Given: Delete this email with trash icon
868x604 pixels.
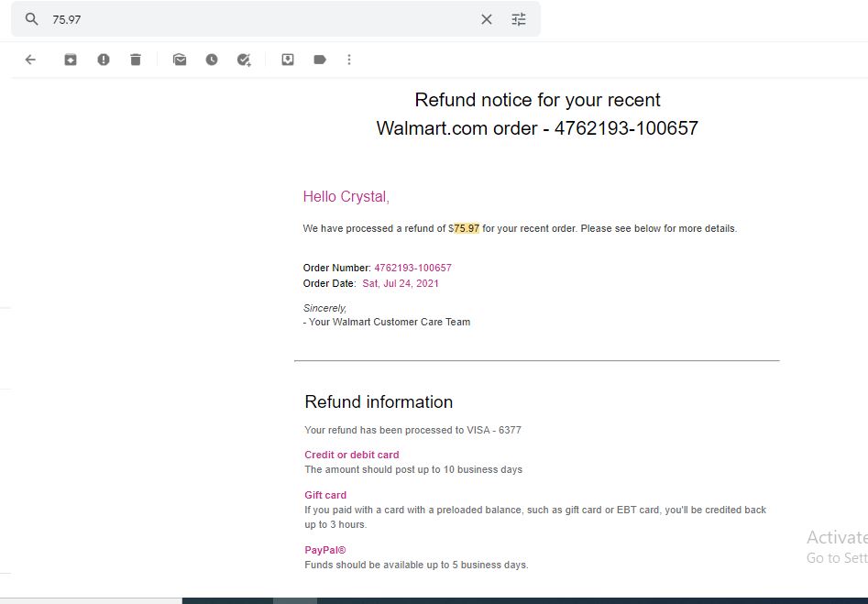Looking at the screenshot, I should 136,60.
